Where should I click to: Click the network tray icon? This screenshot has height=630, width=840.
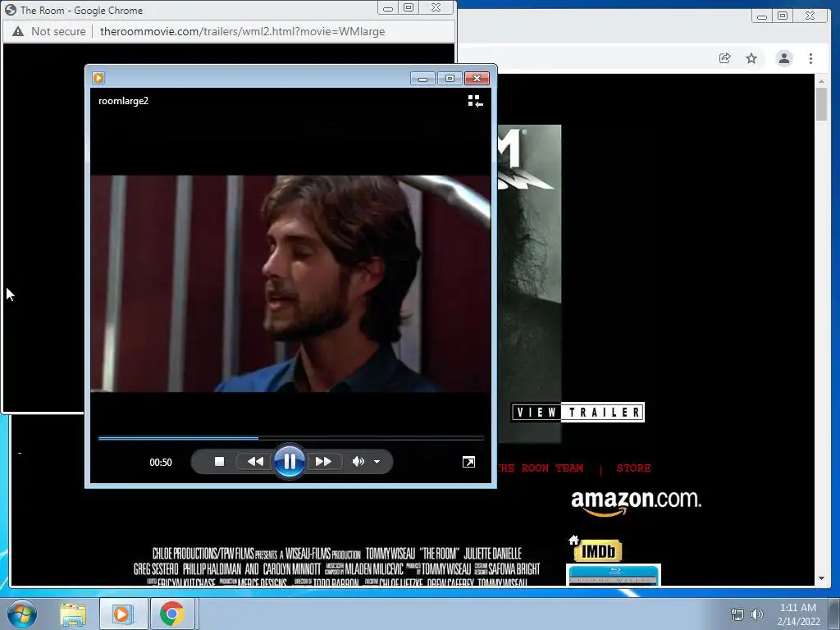[737, 615]
